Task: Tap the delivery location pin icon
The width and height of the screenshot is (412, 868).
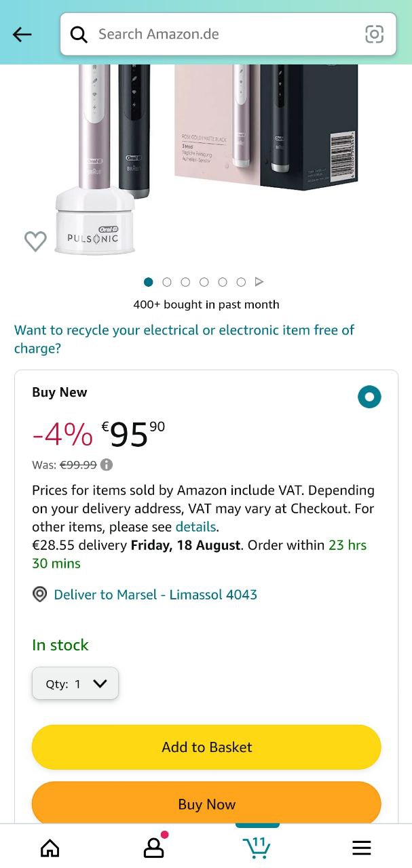Action: point(40,595)
